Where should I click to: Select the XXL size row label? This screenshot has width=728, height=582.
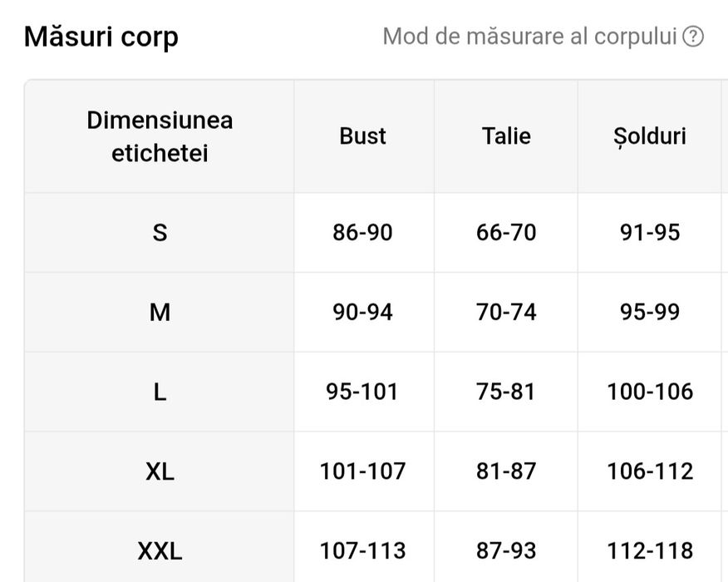click(x=160, y=550)
